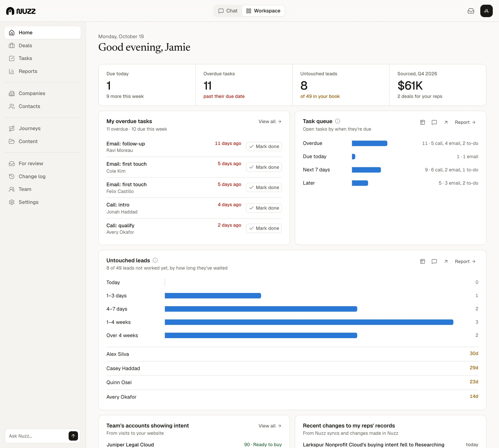Click the Over 4 weeks leads bar
The image size is (499, 448).
coord(261,336)
